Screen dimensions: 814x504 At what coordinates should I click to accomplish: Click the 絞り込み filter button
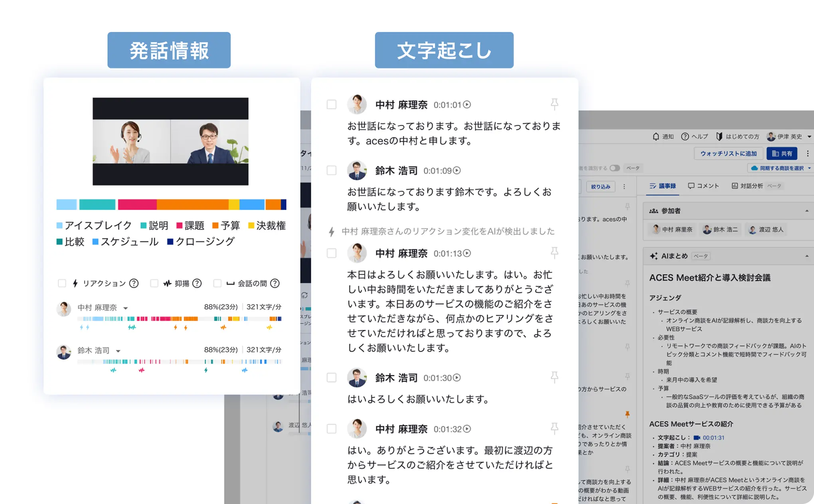601,186
